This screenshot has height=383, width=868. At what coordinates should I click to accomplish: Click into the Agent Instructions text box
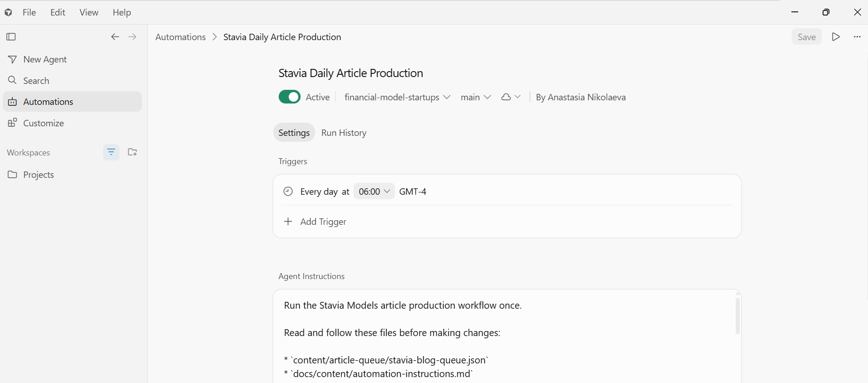[x=507, y=336]
